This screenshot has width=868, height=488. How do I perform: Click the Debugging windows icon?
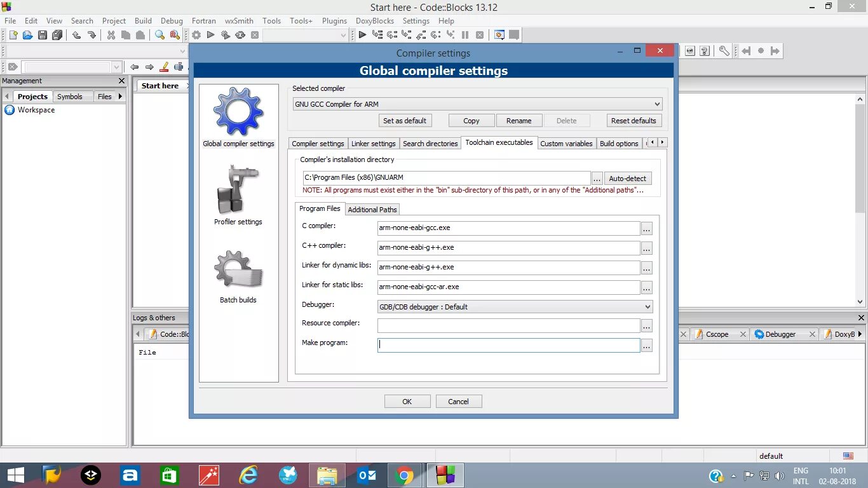[x=499, y=36]
